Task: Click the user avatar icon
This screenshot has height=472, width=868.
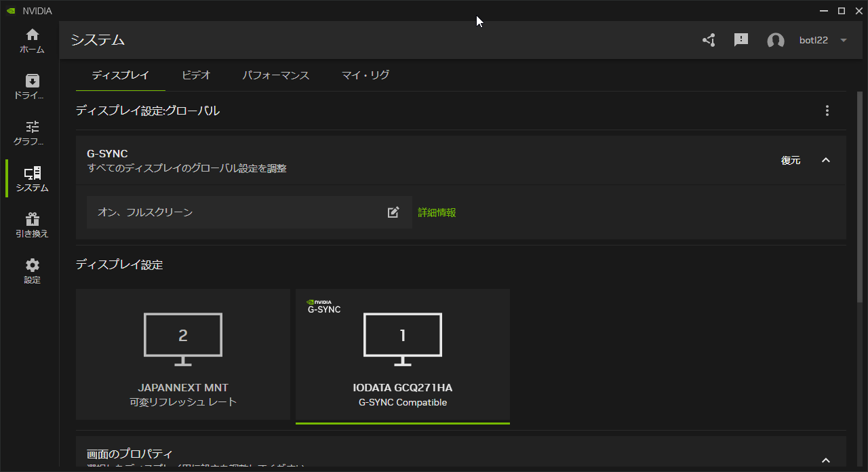Action: pos(776,41)
